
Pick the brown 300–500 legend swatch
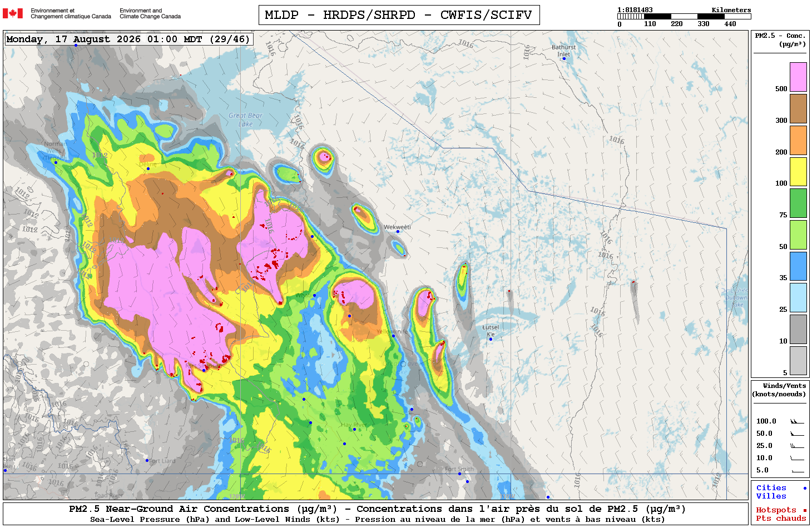coord(798,108)
